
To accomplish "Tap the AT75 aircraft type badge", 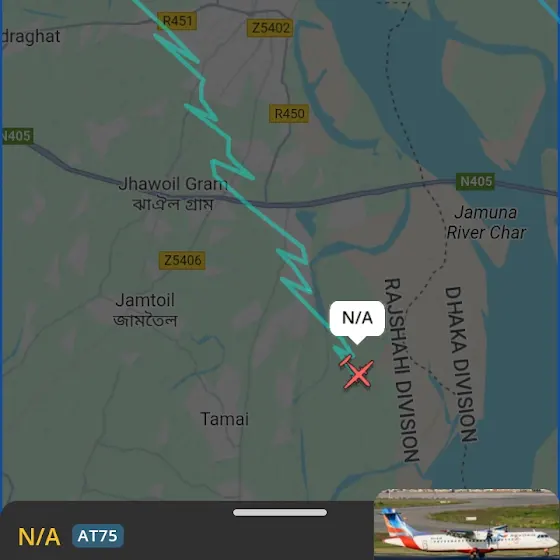I will (98, 536).
